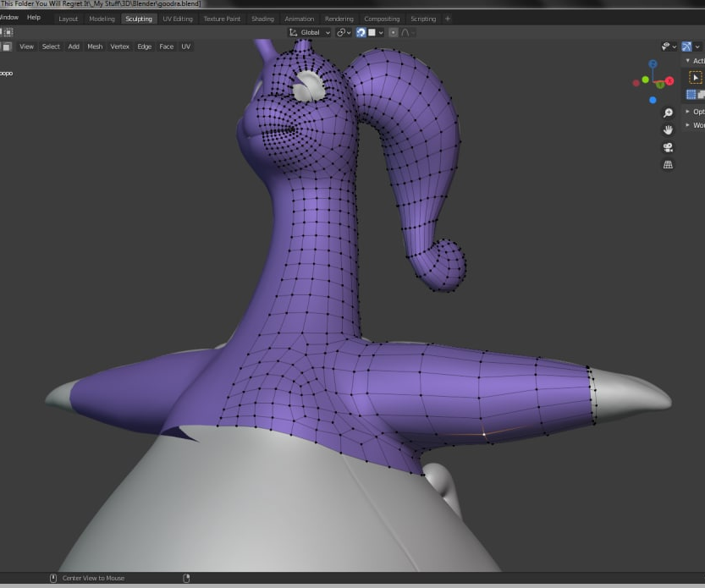Image resolution: width=705 pixels, height=588 pixels.
Task: Click the Z axis on navigation gizmo
Action: pyautogui.click(x=653, y=63)
